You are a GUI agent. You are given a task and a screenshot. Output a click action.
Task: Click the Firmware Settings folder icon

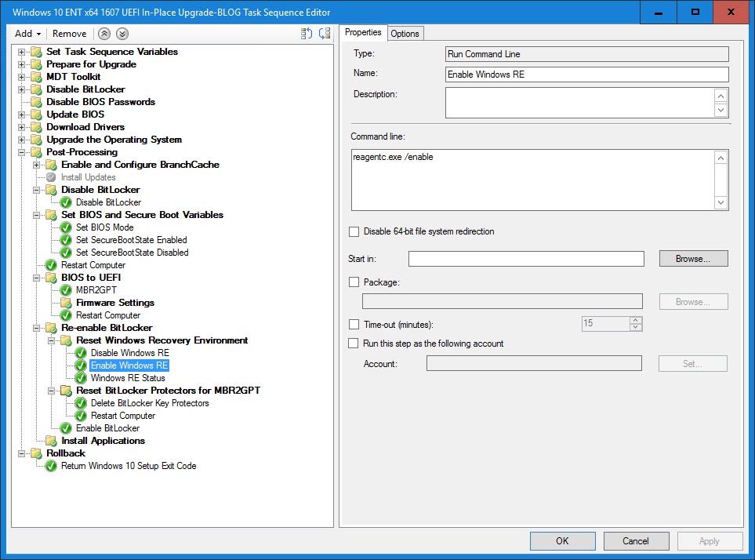pyautogui.click(x=66, y=303)
